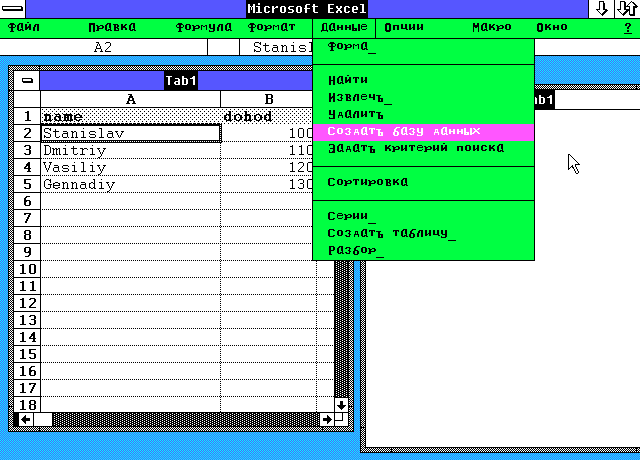Select row 2 header
The width and height of the screenshot is (640, 460).
pyautogui.click(x=27, y=133)
